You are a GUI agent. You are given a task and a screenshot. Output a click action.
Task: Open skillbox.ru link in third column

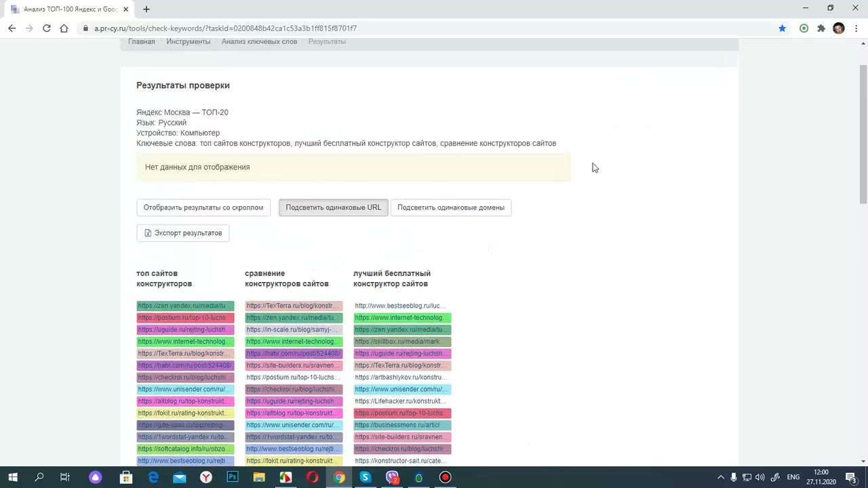[x=402, y=342]
